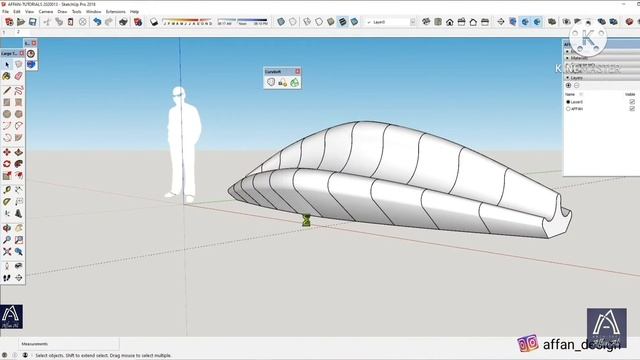This screenshot has height=360, width=640.
Task: Open the File menu
Action: [x=5, y=11]
